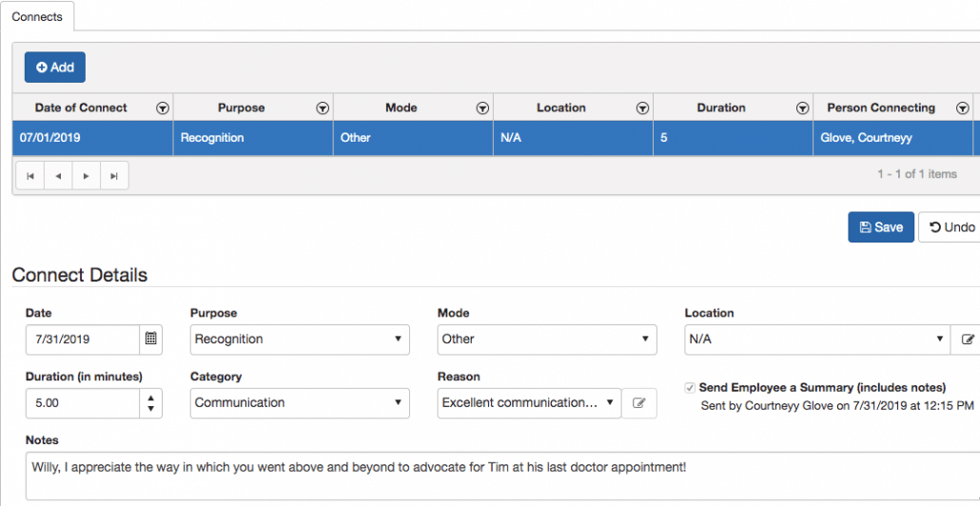The height and width of the screenshot is (506, 980).
Task: Expand the Category dropdown showing Communication
Action: (300, 403)
